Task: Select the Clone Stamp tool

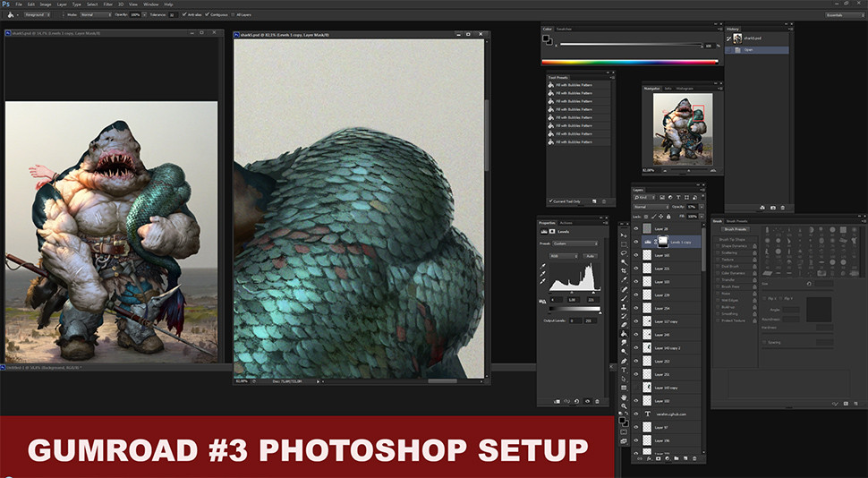Action: tap(624, 307)
